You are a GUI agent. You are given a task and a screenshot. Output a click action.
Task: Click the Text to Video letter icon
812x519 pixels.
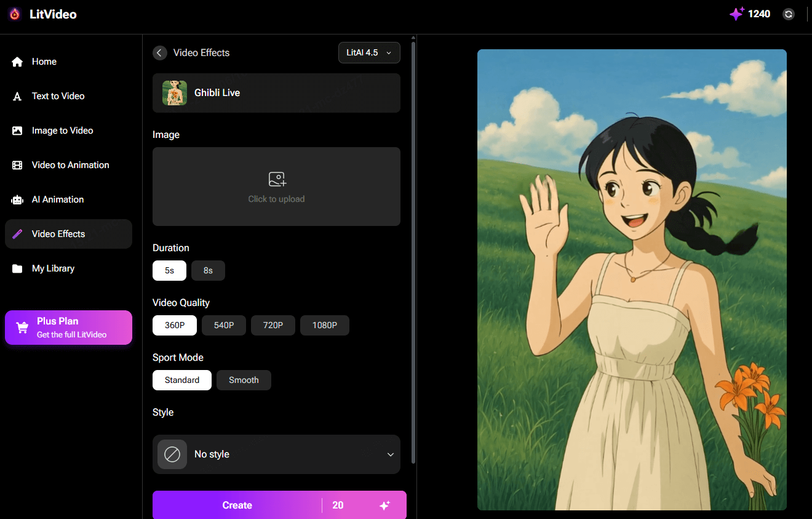[x=17, y=96]
